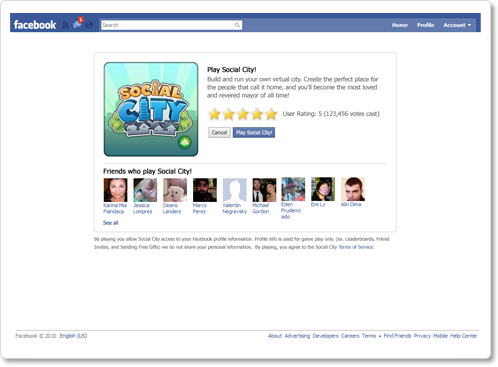The image size is (498, 367).
Task: Click the Facebook logo
Action: coord(35,25)
